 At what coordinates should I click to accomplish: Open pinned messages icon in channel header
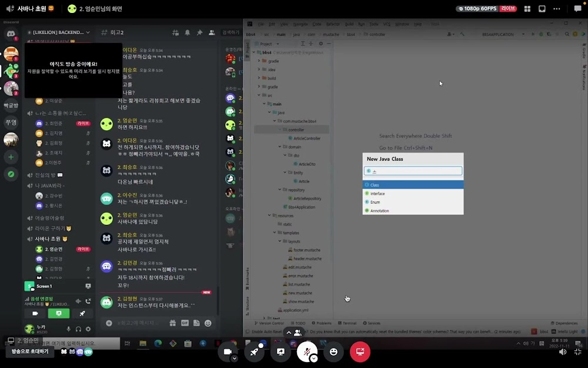pyautogui.click(x=199, y=32)
